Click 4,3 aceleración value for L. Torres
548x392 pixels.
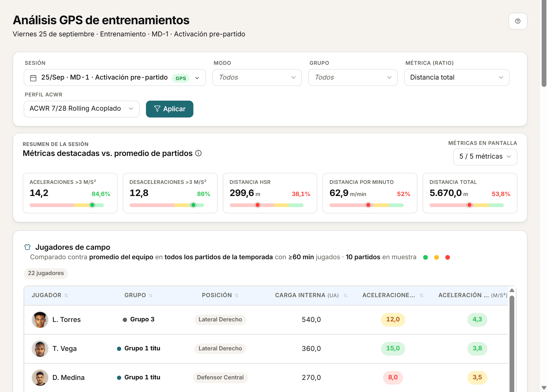tap(477, 320)
